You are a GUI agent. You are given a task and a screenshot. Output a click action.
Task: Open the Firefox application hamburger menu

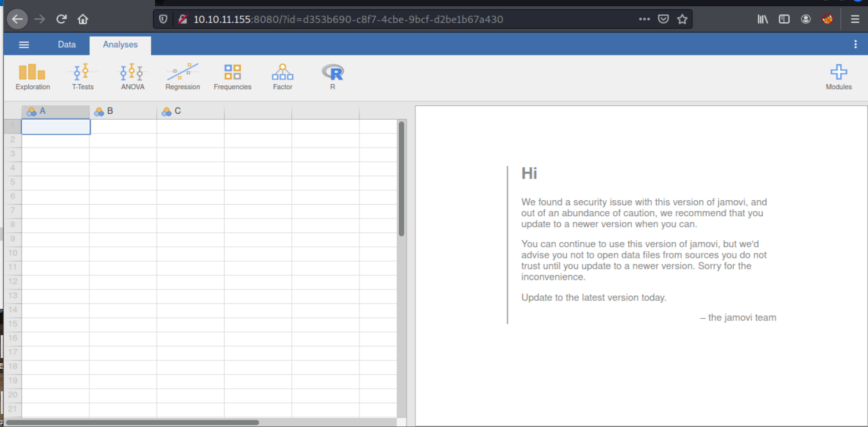coord(855,19)
